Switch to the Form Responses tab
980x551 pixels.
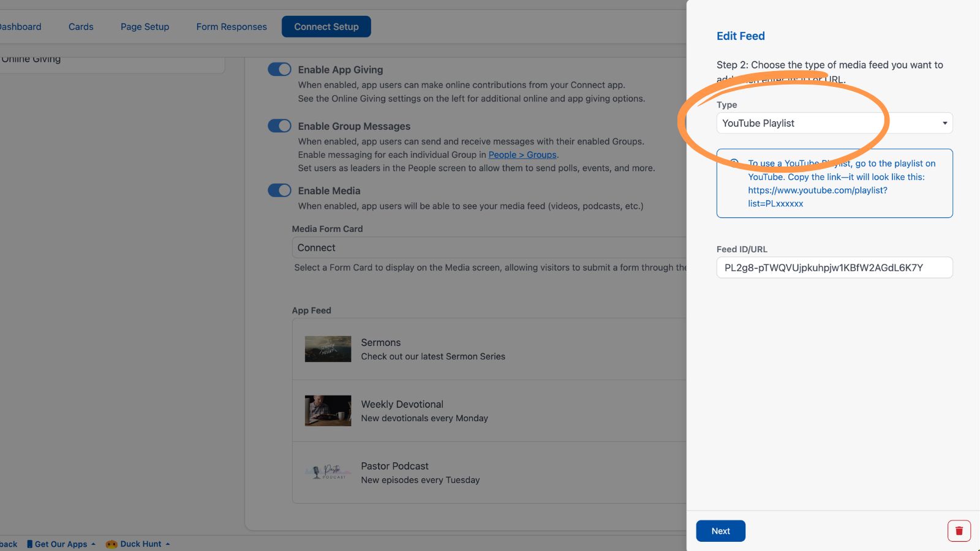(x=232, y=26)
